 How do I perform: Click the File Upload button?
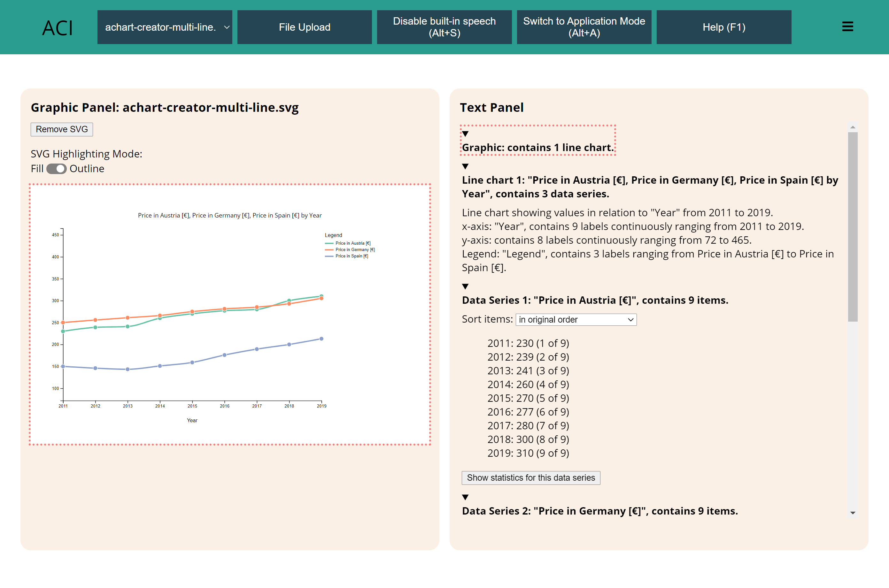tap(305, 27)
